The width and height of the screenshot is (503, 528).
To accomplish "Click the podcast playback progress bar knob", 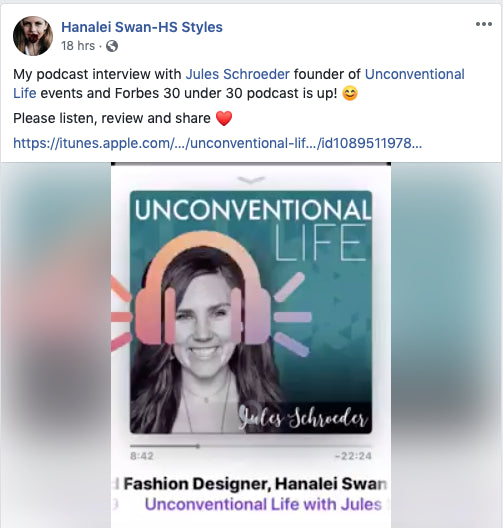I will coord(198,446).
